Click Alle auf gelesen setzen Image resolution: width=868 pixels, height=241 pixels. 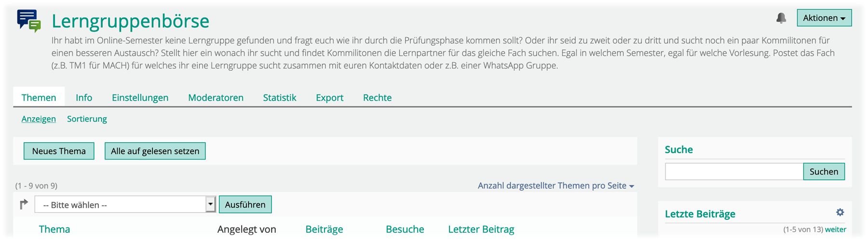(155, 151)
